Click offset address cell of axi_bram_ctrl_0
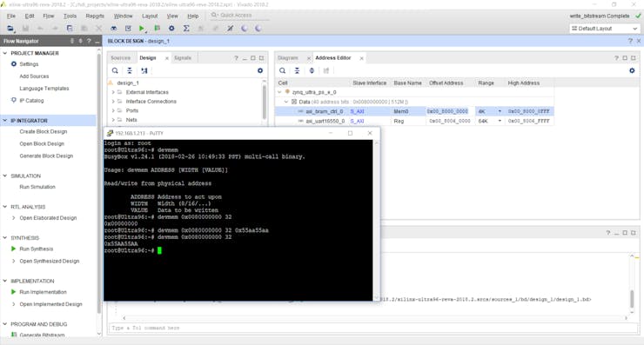Viewport: 644px width, 345px height. [447, 111]
